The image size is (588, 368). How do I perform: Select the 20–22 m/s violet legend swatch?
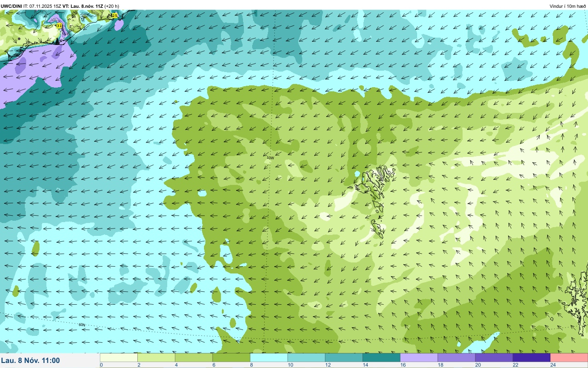pyautogui.click(x=494, y=357)
